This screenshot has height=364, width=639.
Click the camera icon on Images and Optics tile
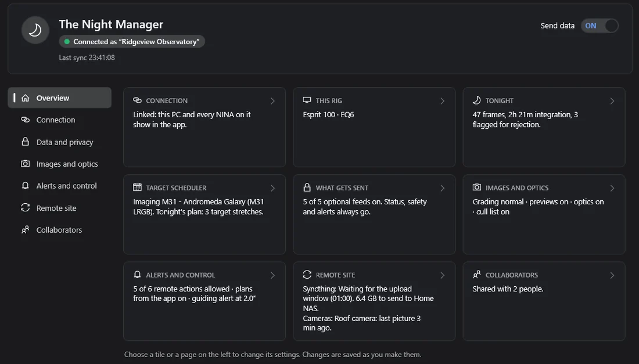pyautogui.click(x=477, y=188)
